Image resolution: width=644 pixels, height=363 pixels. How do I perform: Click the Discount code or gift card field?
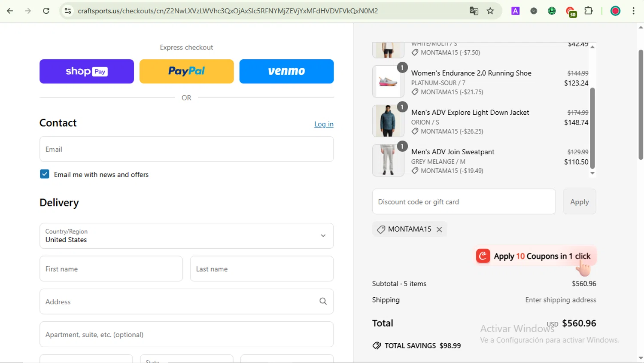(x=464, y=201)
